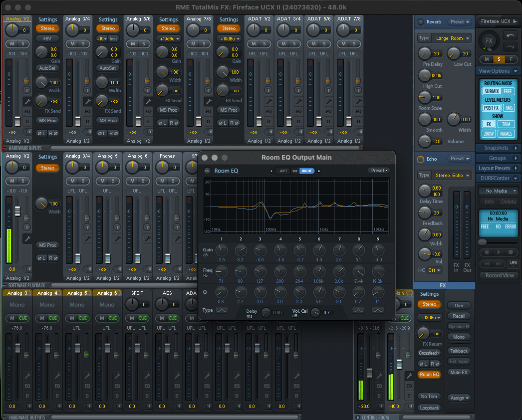Toggle RMS level meters option
The width and height of the screenshot is (522, 420).
click(509, 108)
